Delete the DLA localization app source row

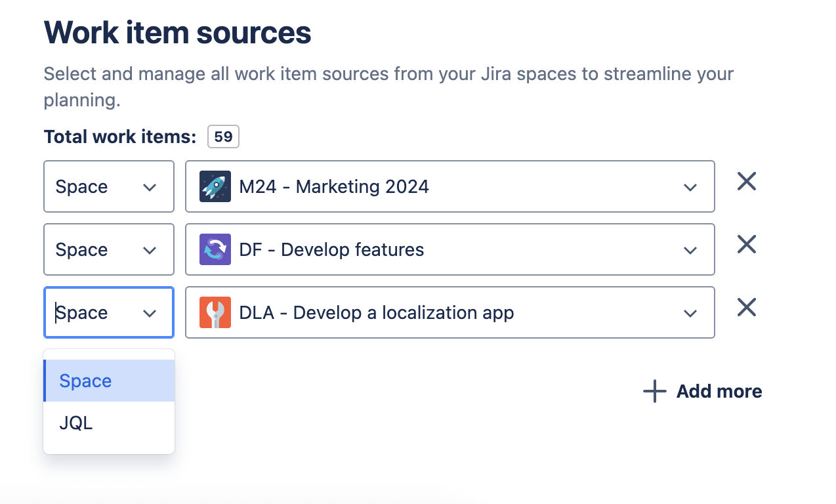747,308
